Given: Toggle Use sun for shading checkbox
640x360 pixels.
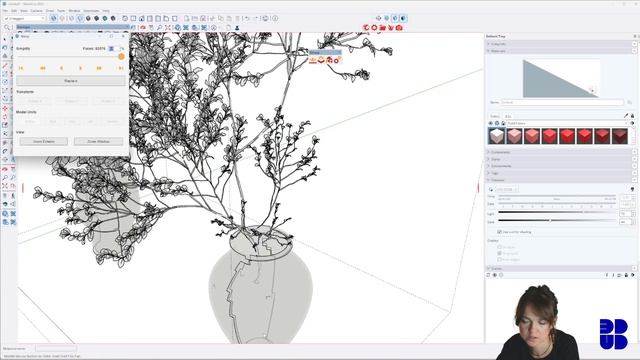Looking at the screenshot, I should point(499,232).
